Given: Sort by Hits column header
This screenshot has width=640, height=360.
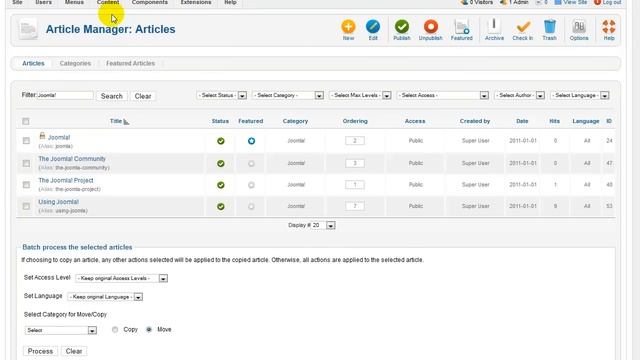Looking at the screenshot, I should click(x=554, y=121).
